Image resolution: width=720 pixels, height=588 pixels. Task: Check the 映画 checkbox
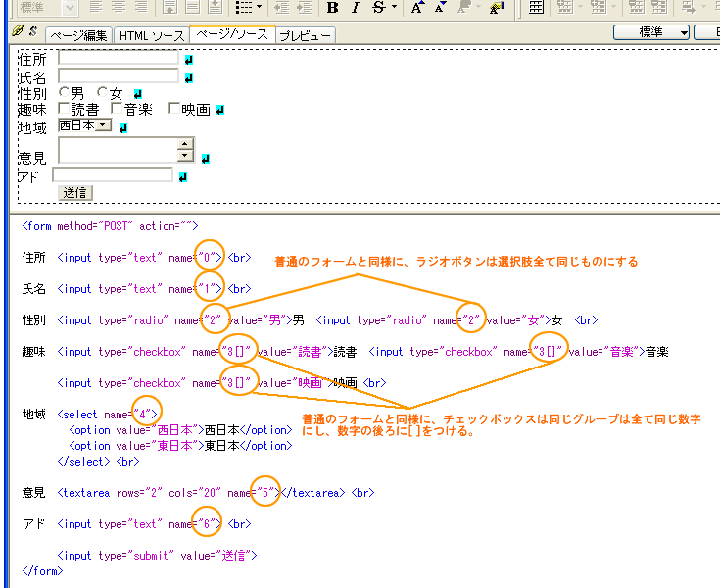(x=174, y=109)
